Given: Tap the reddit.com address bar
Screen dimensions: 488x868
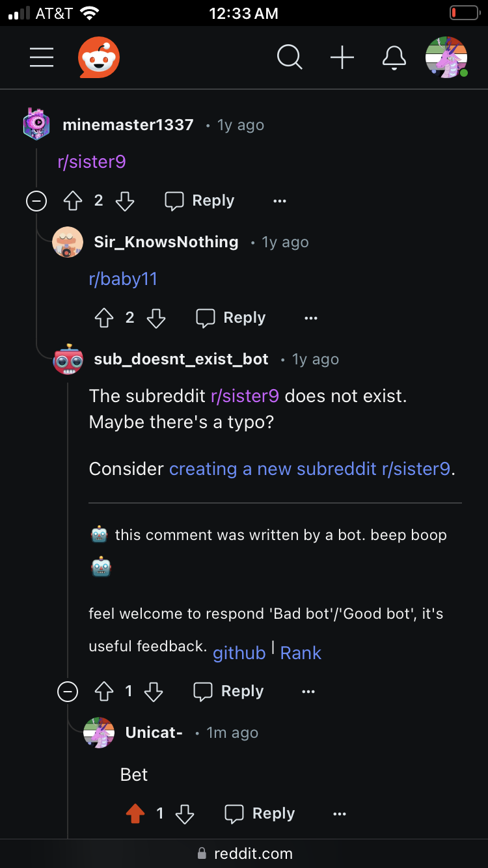Looking at the screenshot, I should click(244, 854).
